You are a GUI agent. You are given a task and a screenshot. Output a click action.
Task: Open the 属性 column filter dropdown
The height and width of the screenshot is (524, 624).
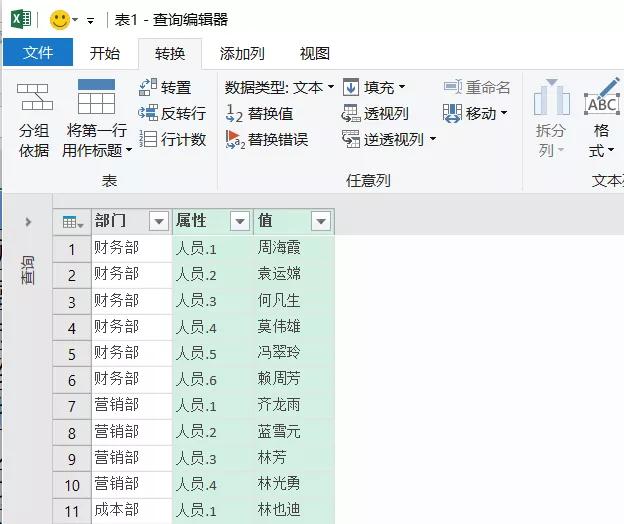click(x=240, y=221)
